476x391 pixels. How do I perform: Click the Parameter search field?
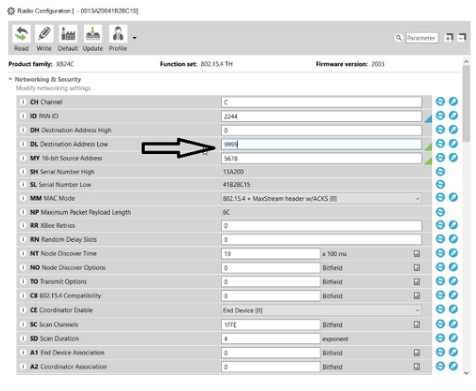click(x=422, y=38)
